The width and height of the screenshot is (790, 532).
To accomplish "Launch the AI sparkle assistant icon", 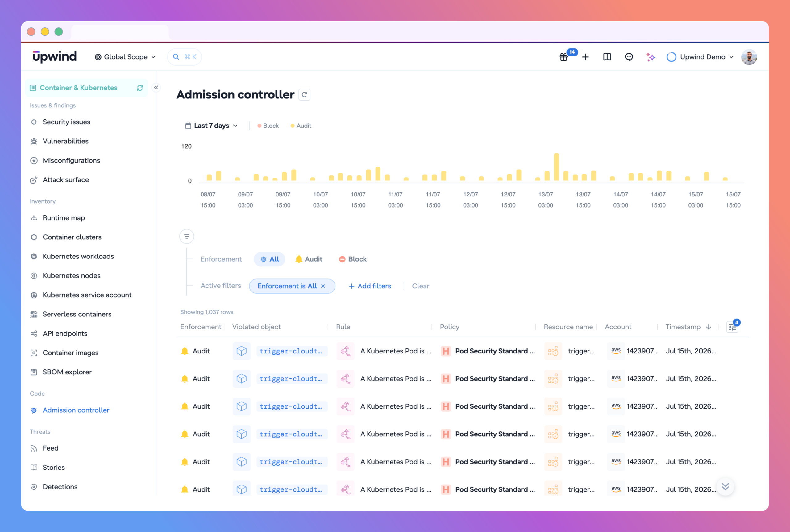I will 651,57.
